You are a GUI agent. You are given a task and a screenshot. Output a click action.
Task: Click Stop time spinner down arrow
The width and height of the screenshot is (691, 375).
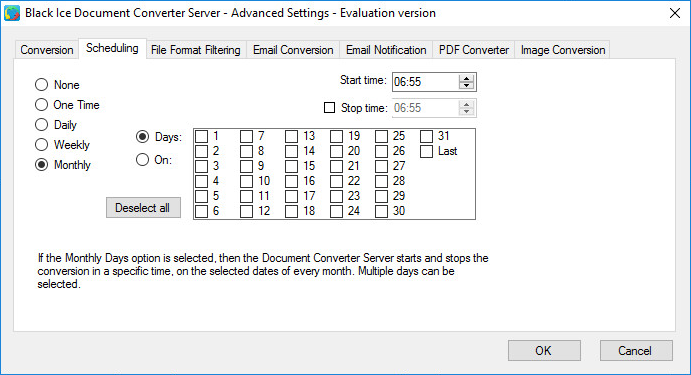point(466,112)
